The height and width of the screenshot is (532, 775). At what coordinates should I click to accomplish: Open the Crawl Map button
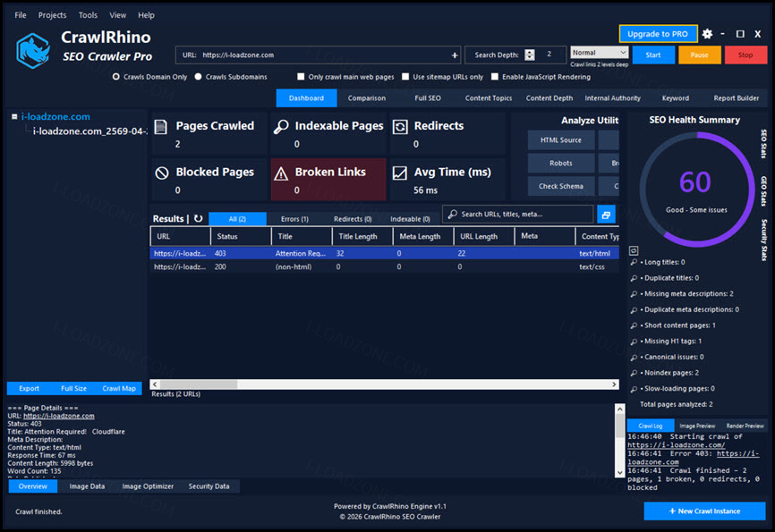coord(119,389)
